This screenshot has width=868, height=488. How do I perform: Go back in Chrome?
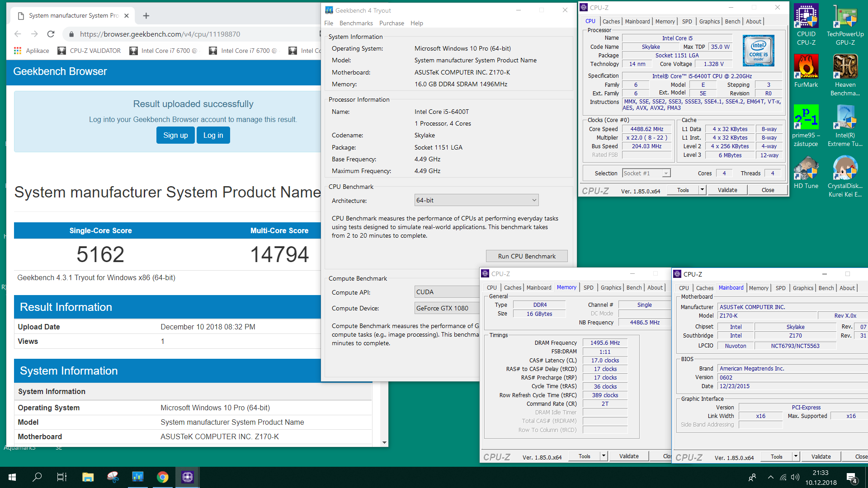[x=18, y=34]
